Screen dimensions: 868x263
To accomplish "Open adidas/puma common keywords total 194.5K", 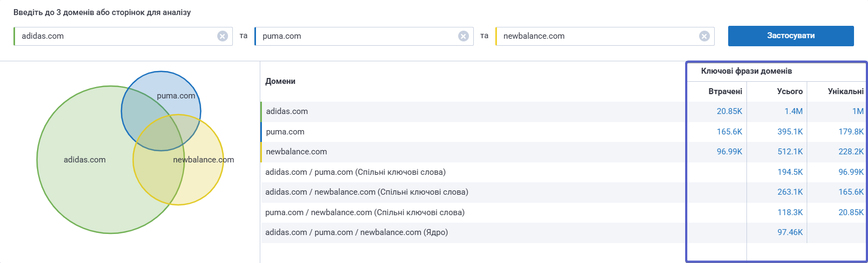I will point(790,172).
